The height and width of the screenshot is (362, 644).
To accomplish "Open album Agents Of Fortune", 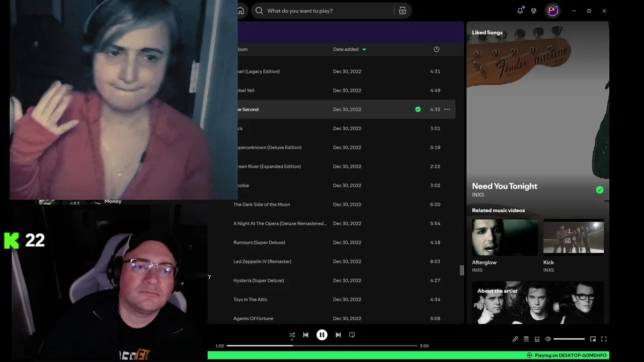I will (x=253, y=319).
